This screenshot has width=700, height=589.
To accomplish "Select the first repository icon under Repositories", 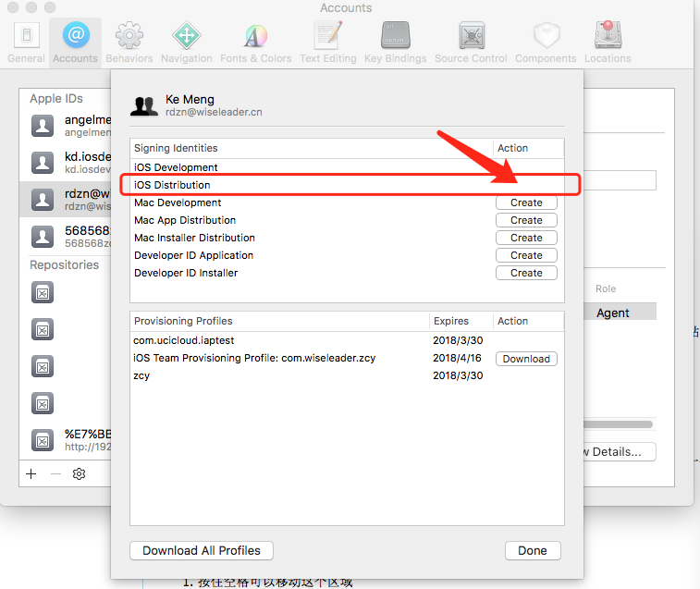I will [43, 293].
